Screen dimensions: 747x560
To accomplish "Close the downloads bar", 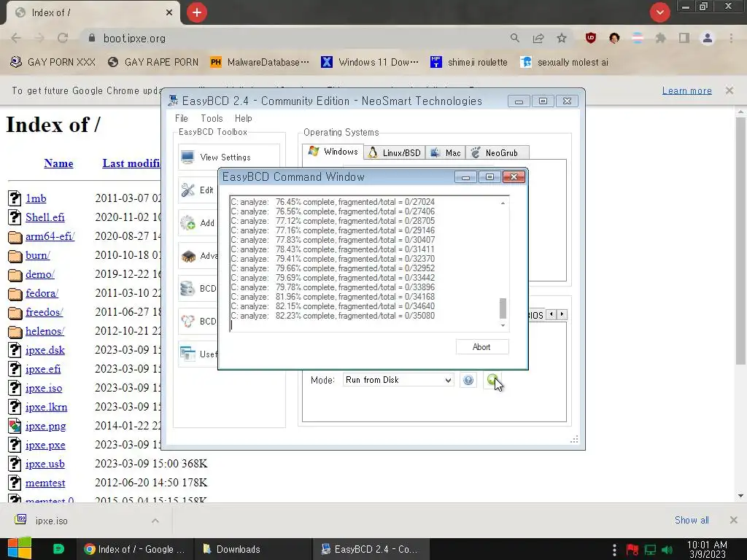I will tap(734, 520).
